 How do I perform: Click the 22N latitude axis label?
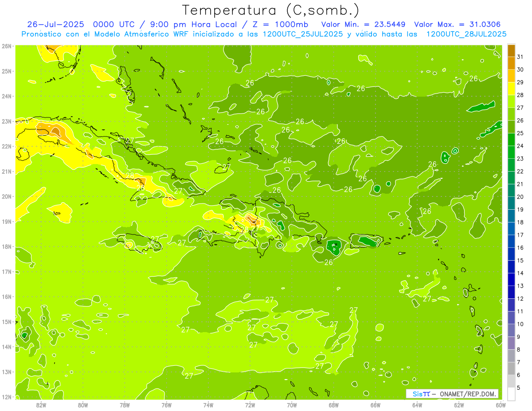click(x=6, y=146)
